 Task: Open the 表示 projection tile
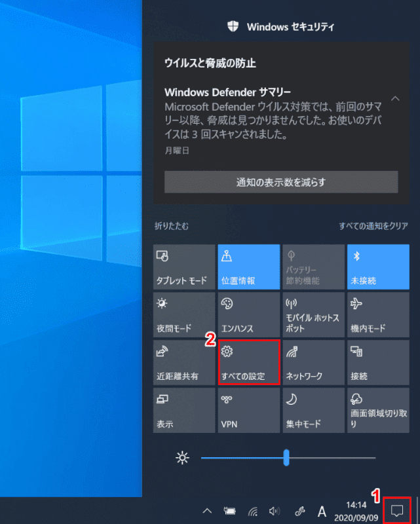[184, 411]
